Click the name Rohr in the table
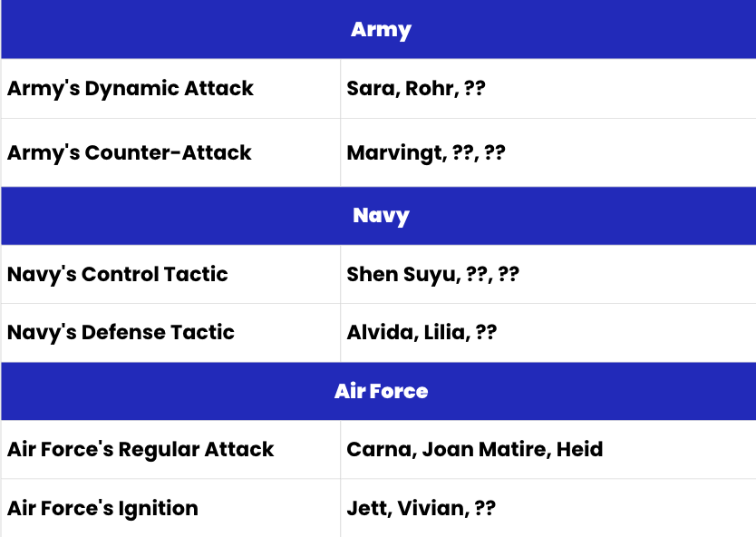 click(426, 89)
